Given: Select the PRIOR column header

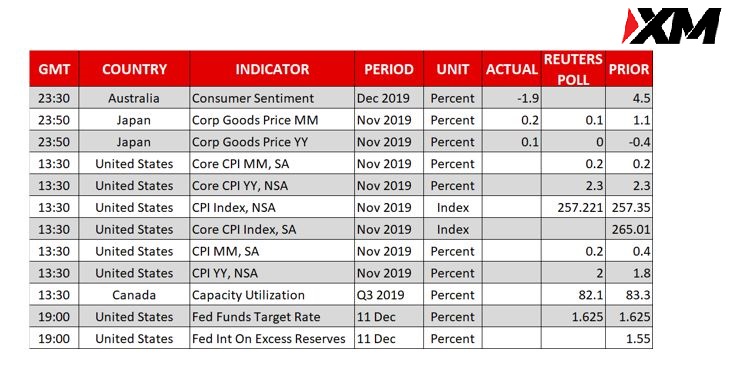Looking at the screenshot, I should click(629, 69).
